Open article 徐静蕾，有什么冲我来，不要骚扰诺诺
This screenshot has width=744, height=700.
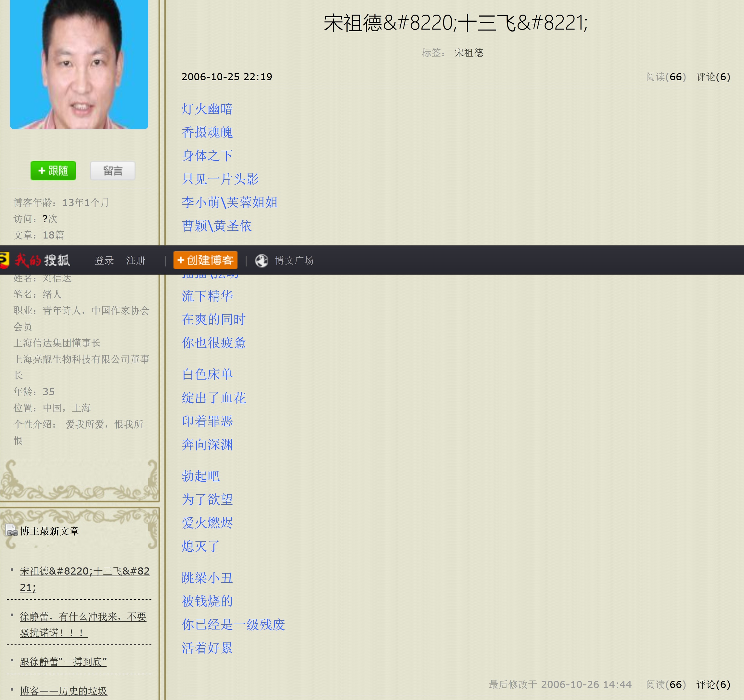83,624
